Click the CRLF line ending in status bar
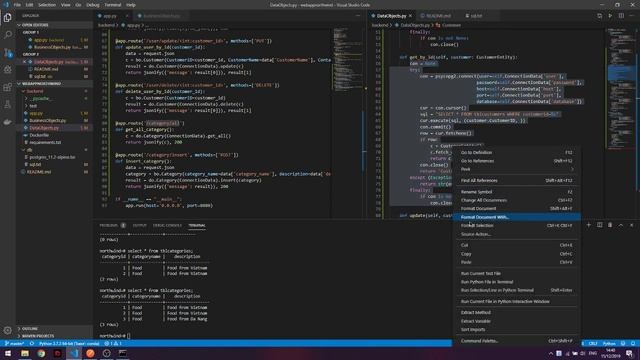The image size is (640, 360). point(593,343)
